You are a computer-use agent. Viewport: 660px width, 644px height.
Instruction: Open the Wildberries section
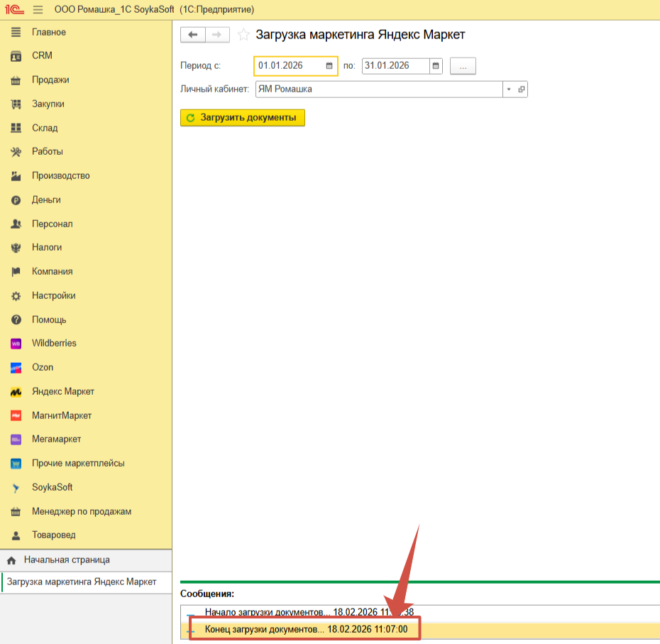point(54,343)
